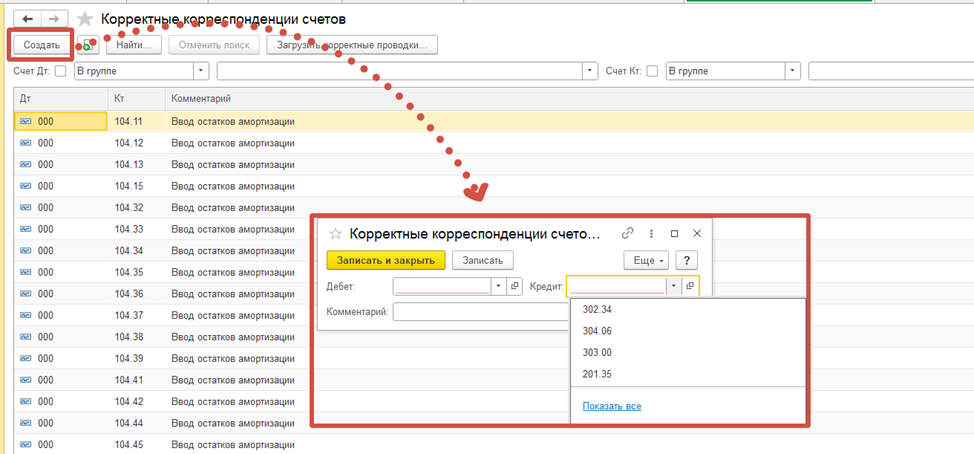This screenshot has height=454, width=974.
Task: Close the Корректные корреспонденции dialog
Action: (697, 234)
